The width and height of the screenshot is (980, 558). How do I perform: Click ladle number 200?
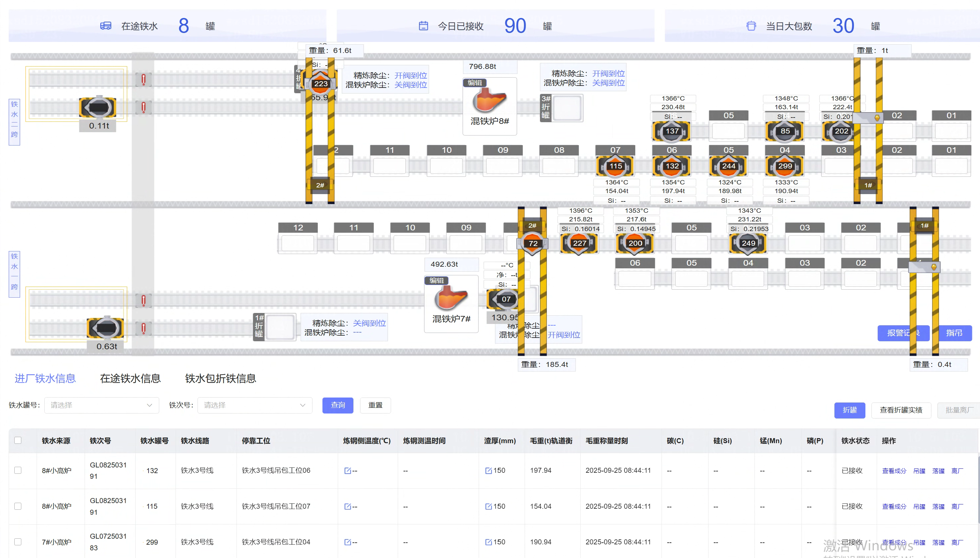635,243
